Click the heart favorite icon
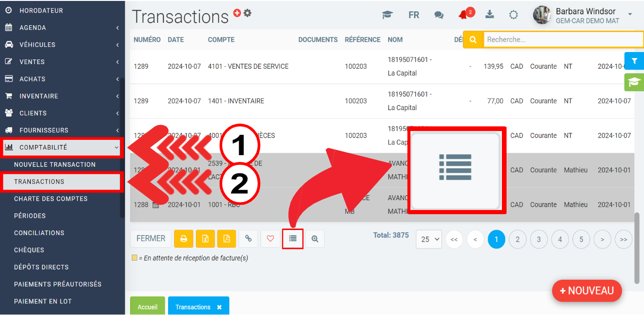644x315 pixels. (270, 239)
